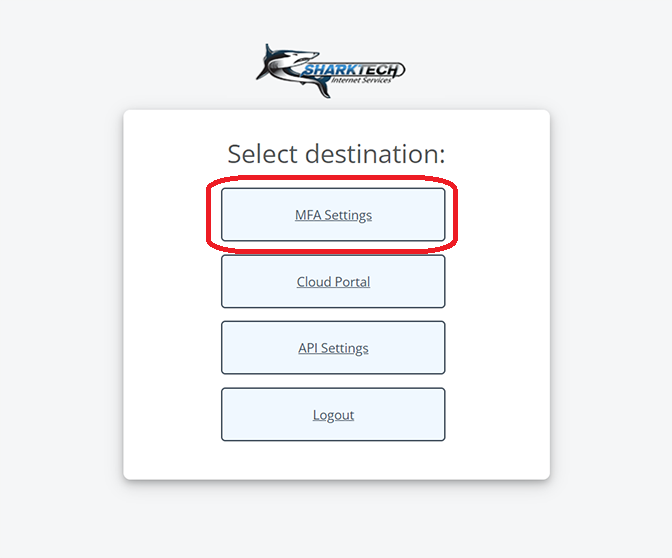Click the Sharktech logo at top

click(330, 71)
